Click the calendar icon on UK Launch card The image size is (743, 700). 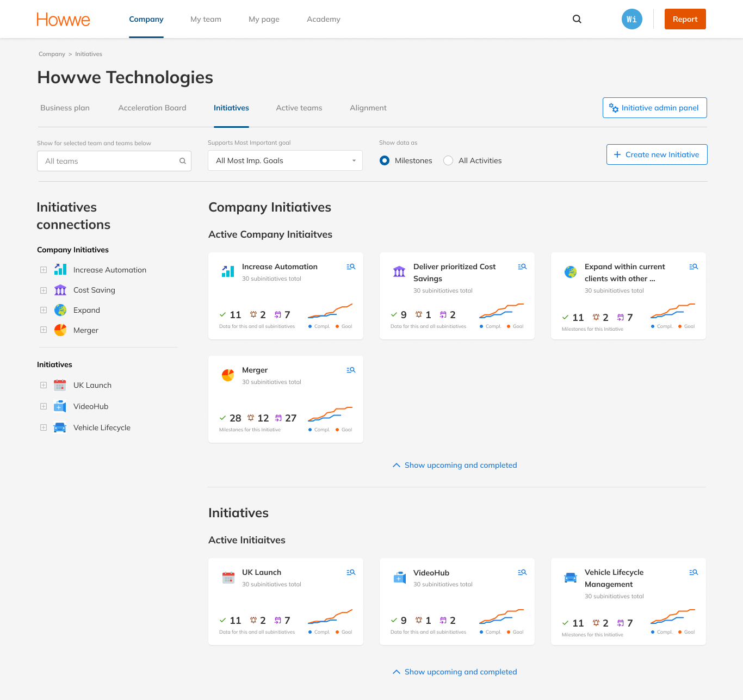tap(228, 577)
